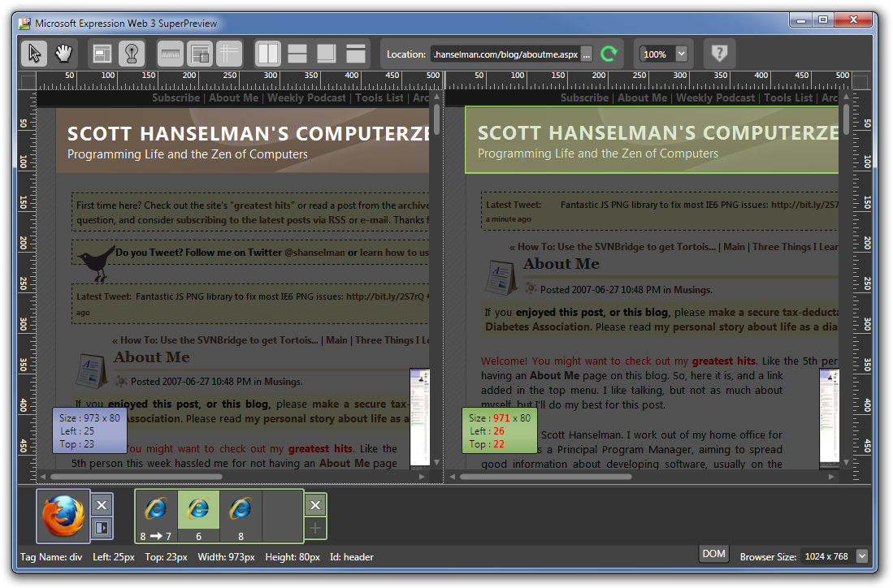
Task: Click 'Musings' category link in right pane
Action: 692,290
